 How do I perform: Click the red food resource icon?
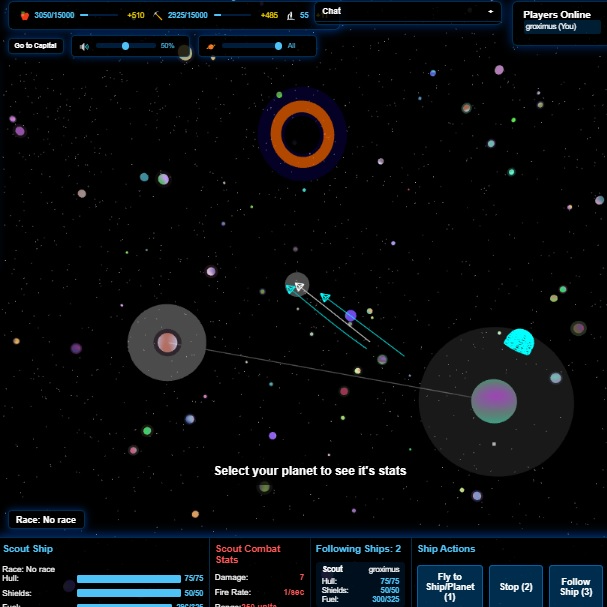pos(25,16)
